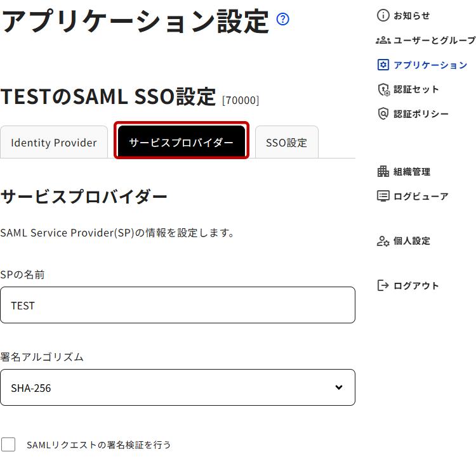Go to 認証ポリシー page link

(x=421, y=114)
